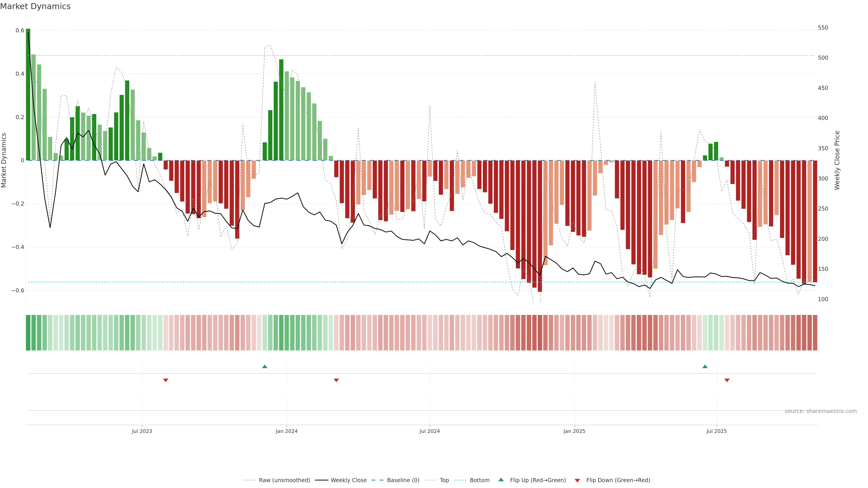Click green triangle icon in legend

(501, 480)
